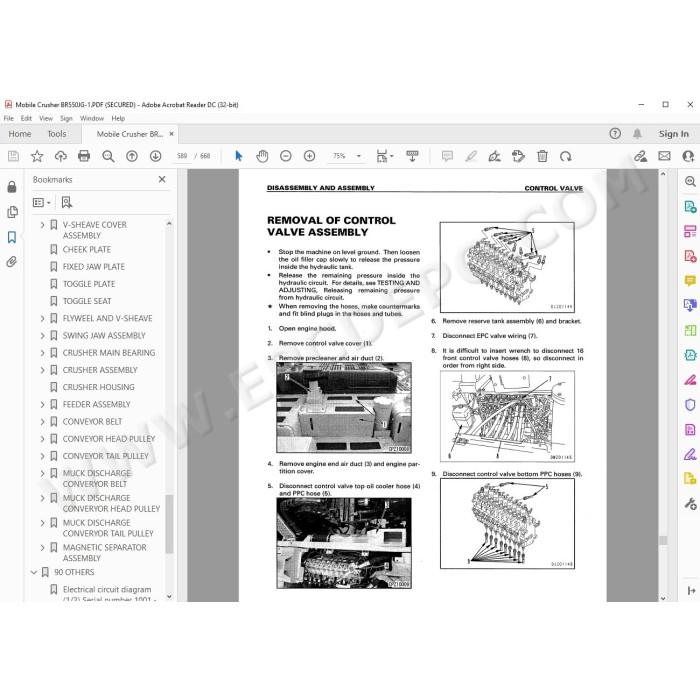Open TOGGLE SEAT bookmark

[x=87, y=301]
